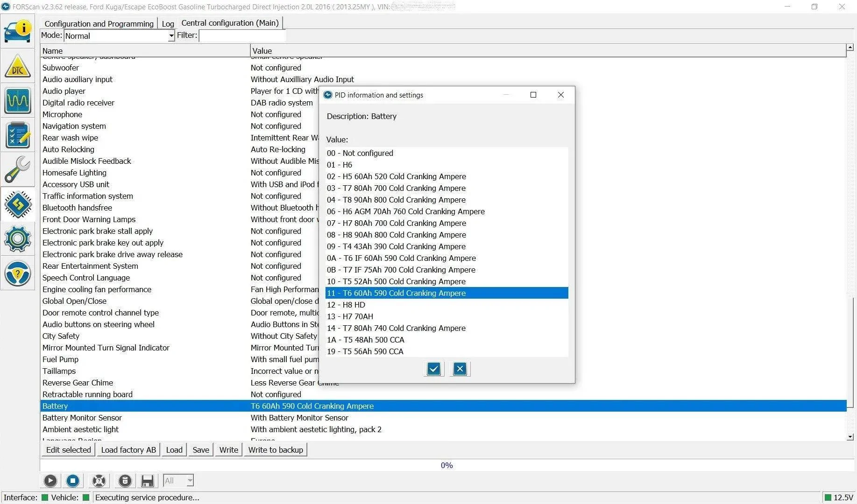Select value 14 - T7 80Ah 740

point(446,328)
